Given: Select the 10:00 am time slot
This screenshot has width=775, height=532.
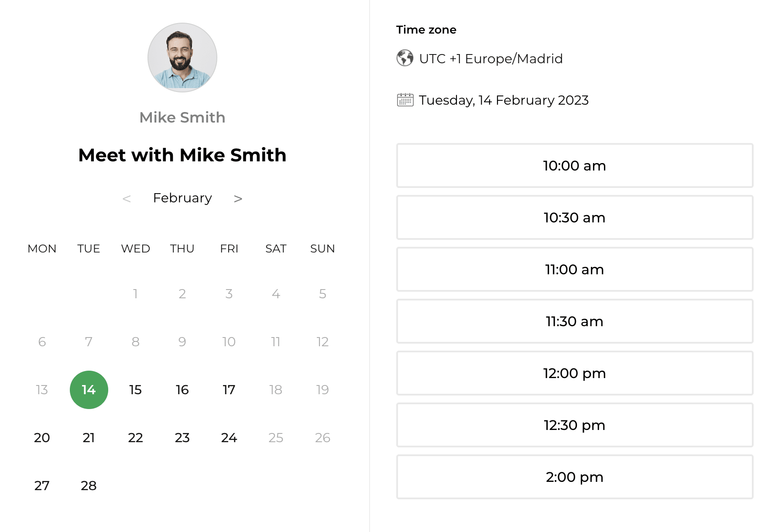Looking at the screenshot, I should pyautogui.click(x=575, y=166).
